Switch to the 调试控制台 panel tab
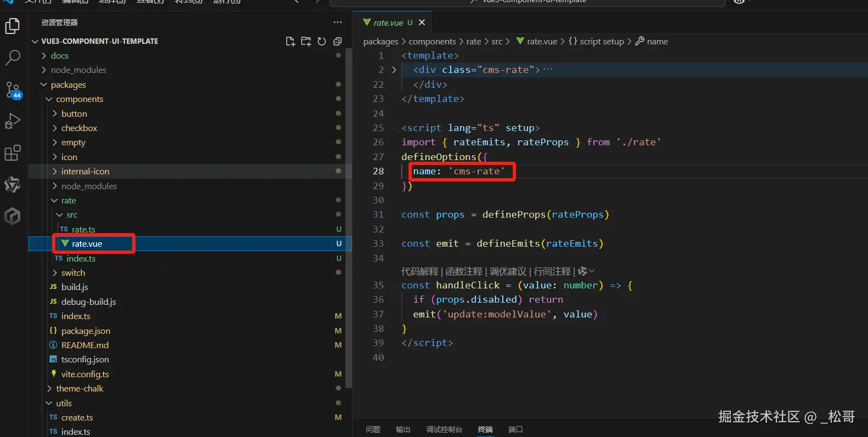Image resolution: width=868 pixels, height=437 pixels. tap(444, 429)
